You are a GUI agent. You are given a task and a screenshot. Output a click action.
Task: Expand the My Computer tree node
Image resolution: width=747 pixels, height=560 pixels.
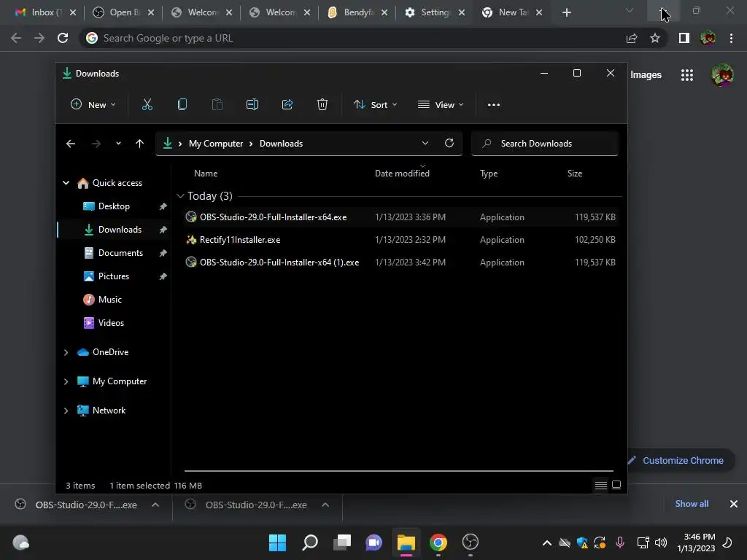66,381
